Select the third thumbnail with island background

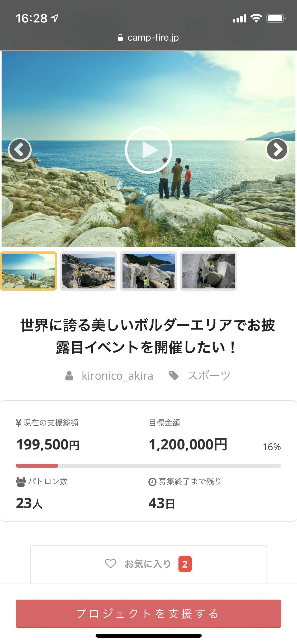(x=148, y=271)
